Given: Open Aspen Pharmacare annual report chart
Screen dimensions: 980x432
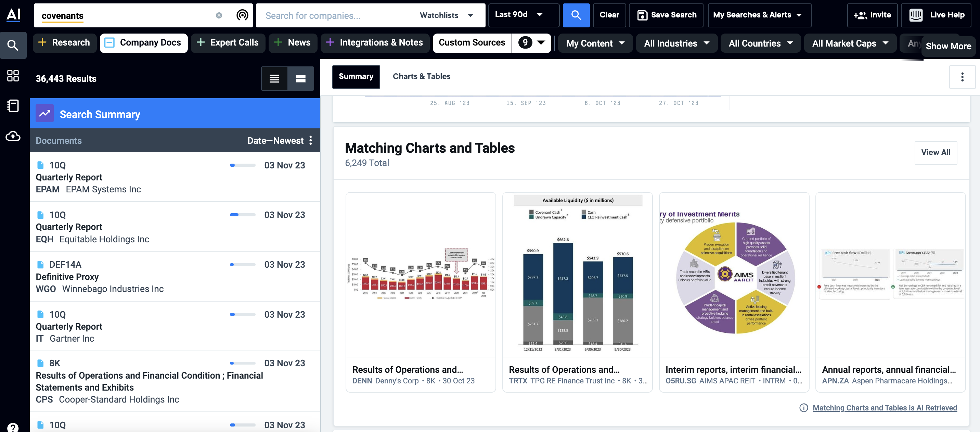Looking at the screenshot, I should (890, 275).
